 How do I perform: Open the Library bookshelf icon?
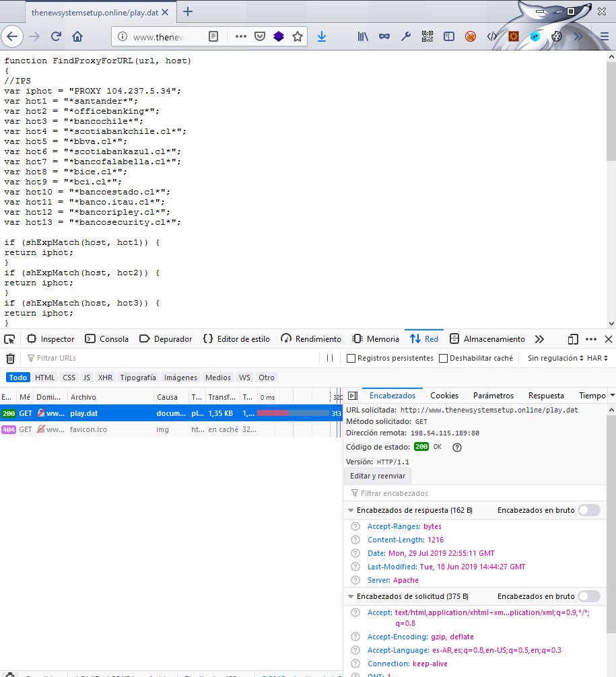point(363,37)
